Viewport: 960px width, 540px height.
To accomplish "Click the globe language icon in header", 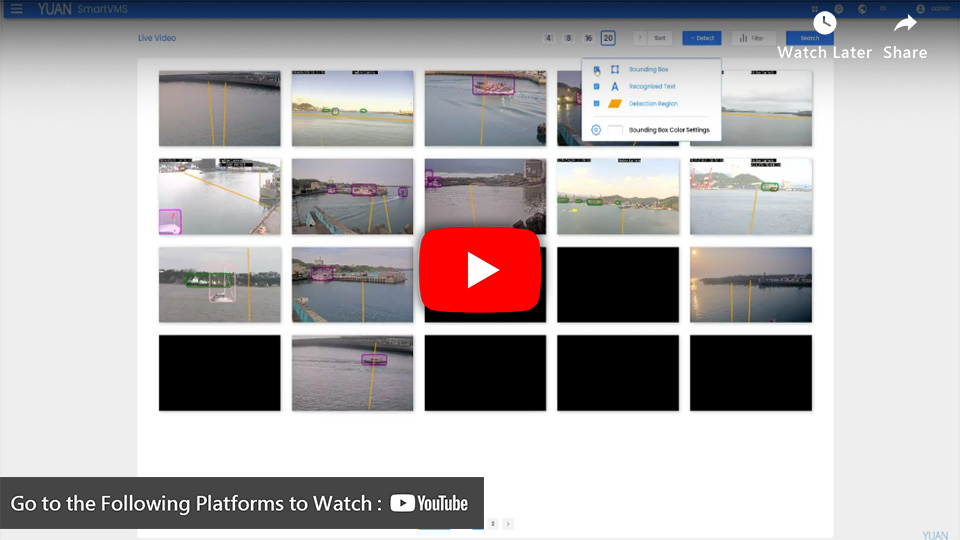I will [862, 9].
